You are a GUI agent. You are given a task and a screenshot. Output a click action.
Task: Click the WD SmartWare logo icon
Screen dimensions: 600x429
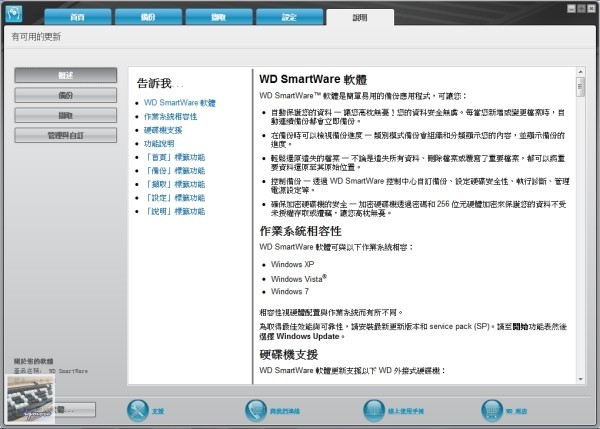click(14, 14)
